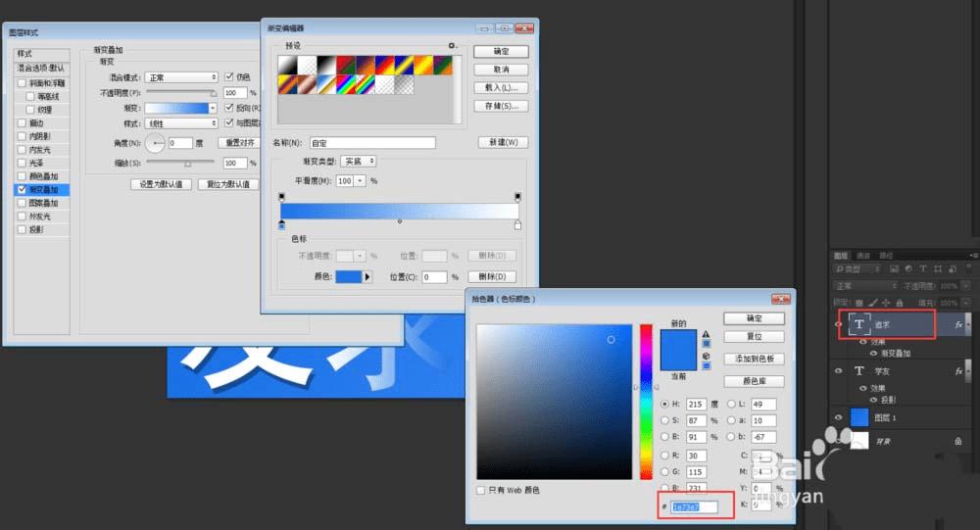The width and height of the screenshot is (980, 530).
Task: Click the angle dial in Layer Style dialog
Action: 155,144
